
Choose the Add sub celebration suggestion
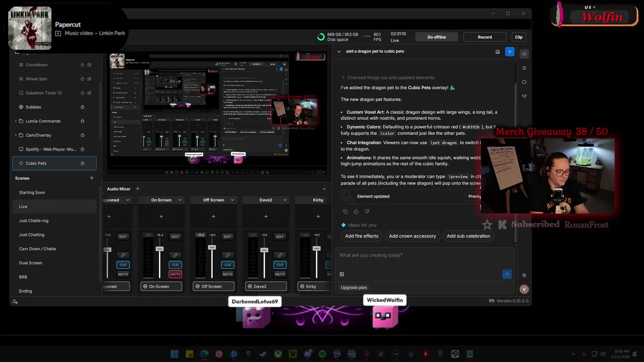click(x=468, y=236)
